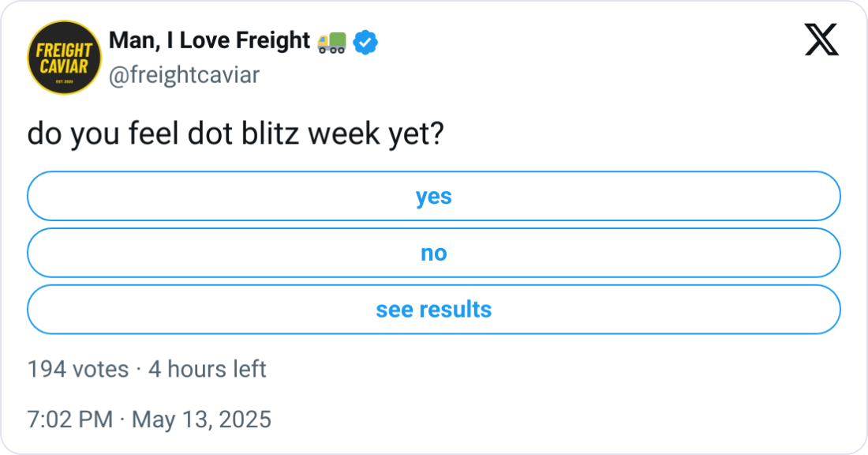The image size is (868, 455).
Task: Click the 4 hours left label
Action: tap(207, 369)
